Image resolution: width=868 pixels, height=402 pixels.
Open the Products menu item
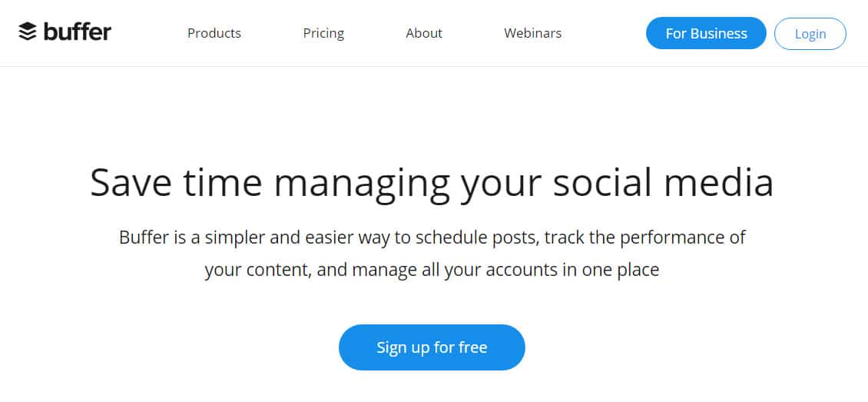pyautogui.click(x=214, y=33)
